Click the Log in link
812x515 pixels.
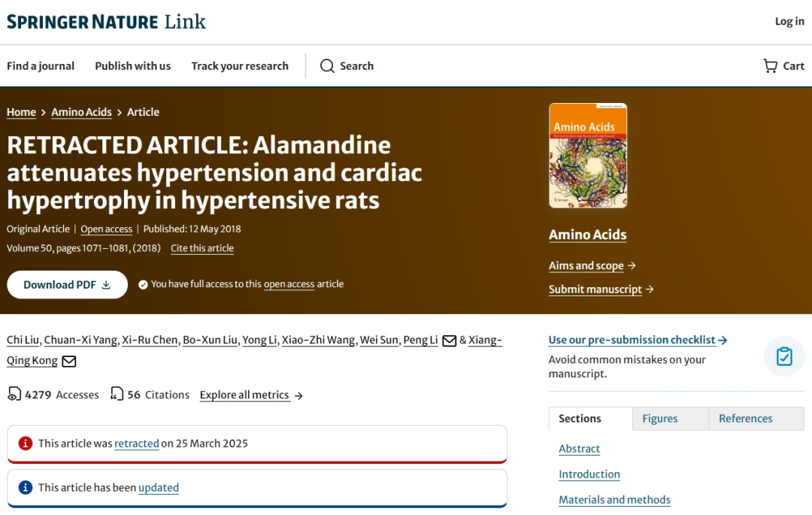point(789,21)
